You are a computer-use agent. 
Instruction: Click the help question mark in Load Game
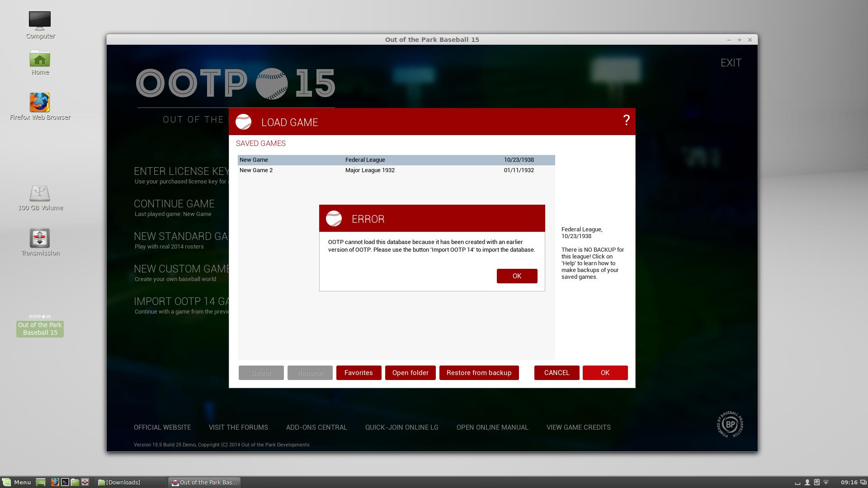click(626, 120)
